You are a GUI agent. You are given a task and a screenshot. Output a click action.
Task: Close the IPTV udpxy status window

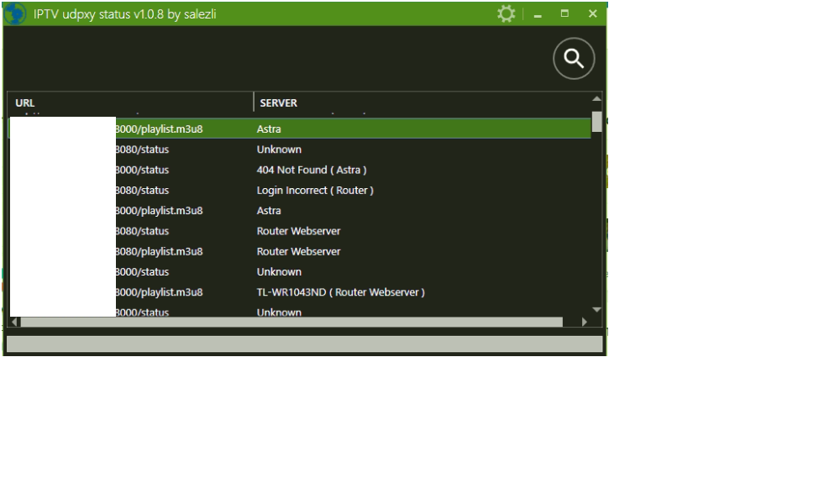(592, 14)
